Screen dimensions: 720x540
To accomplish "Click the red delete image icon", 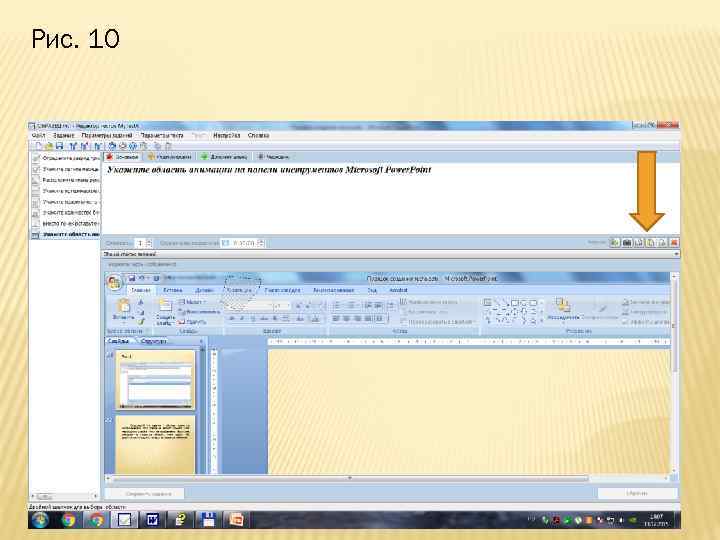I will point(674,242).
